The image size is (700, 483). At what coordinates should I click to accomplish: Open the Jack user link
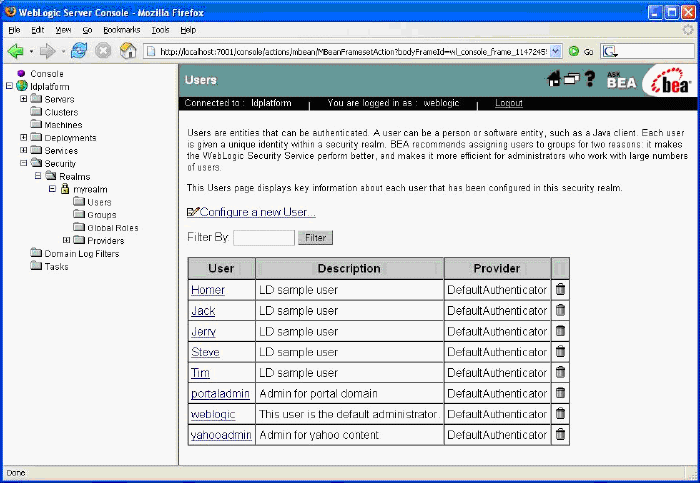pyautogui.click(x=203, y=311)
